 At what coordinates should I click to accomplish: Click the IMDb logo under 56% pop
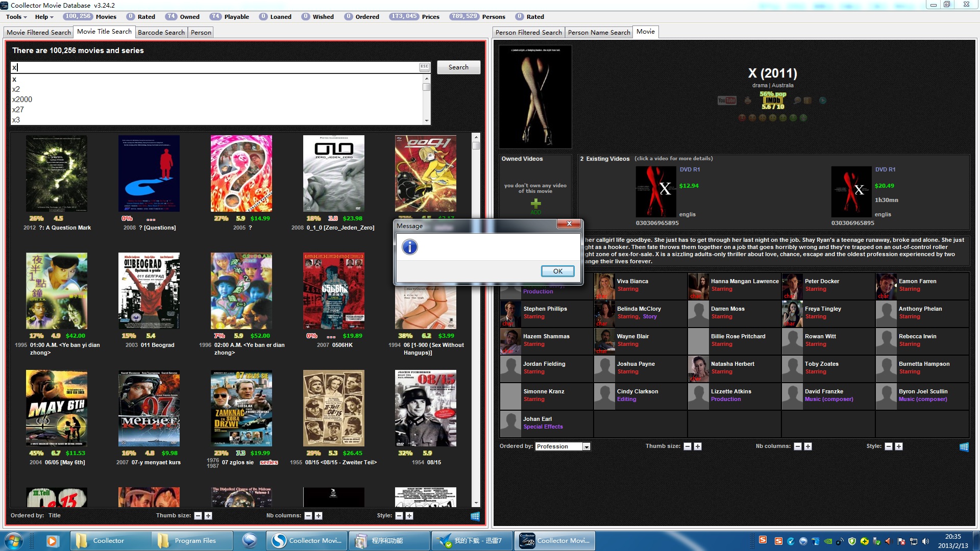[773, 101]
